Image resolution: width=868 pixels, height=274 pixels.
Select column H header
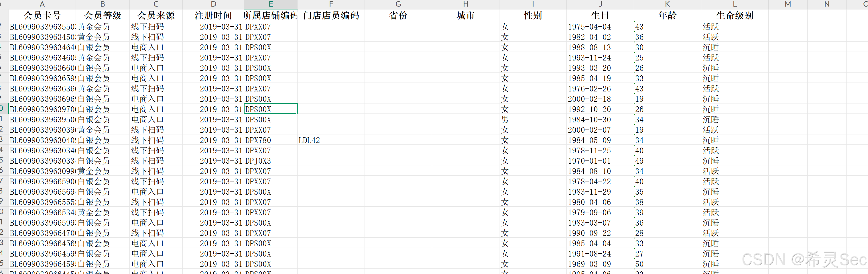click(x=465, y=4)
